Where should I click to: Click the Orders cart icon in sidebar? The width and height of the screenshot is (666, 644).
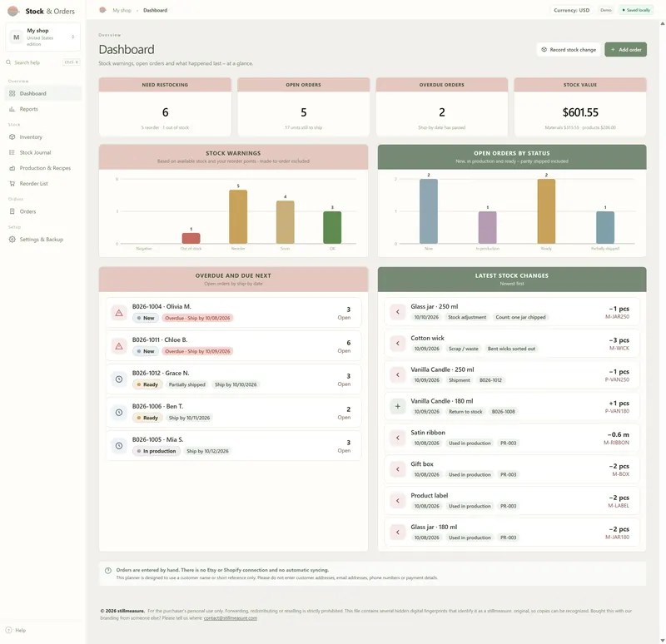tap(12, 211)
